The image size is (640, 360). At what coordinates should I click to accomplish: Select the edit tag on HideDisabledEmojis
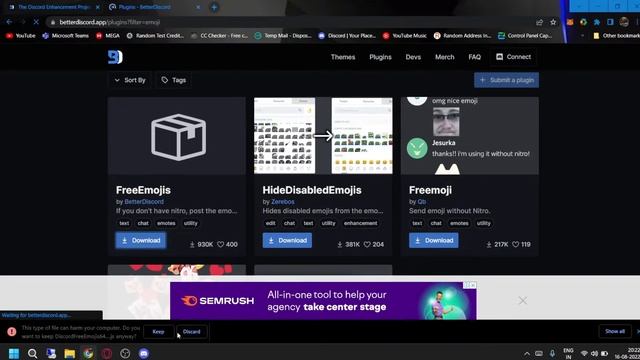(271, 223)
